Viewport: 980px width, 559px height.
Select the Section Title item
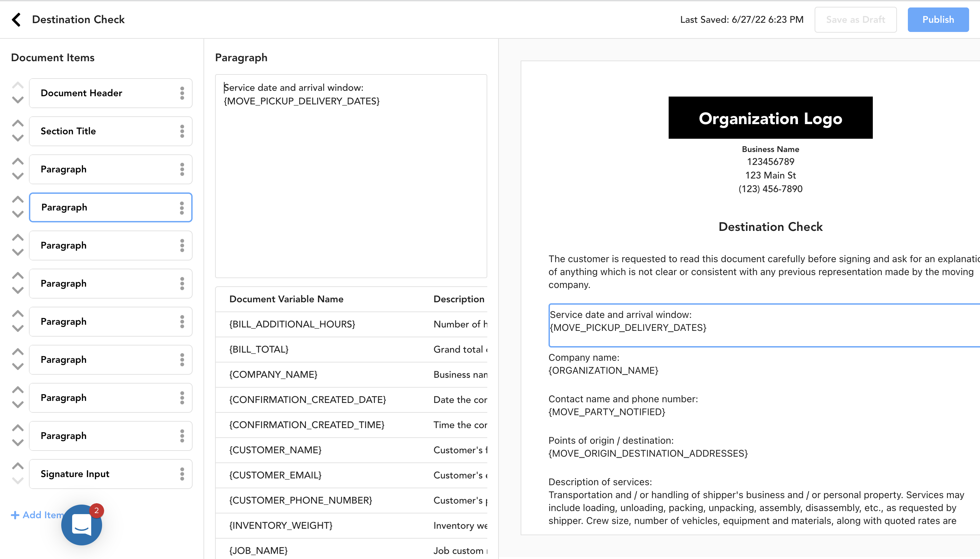coord(111,131)
